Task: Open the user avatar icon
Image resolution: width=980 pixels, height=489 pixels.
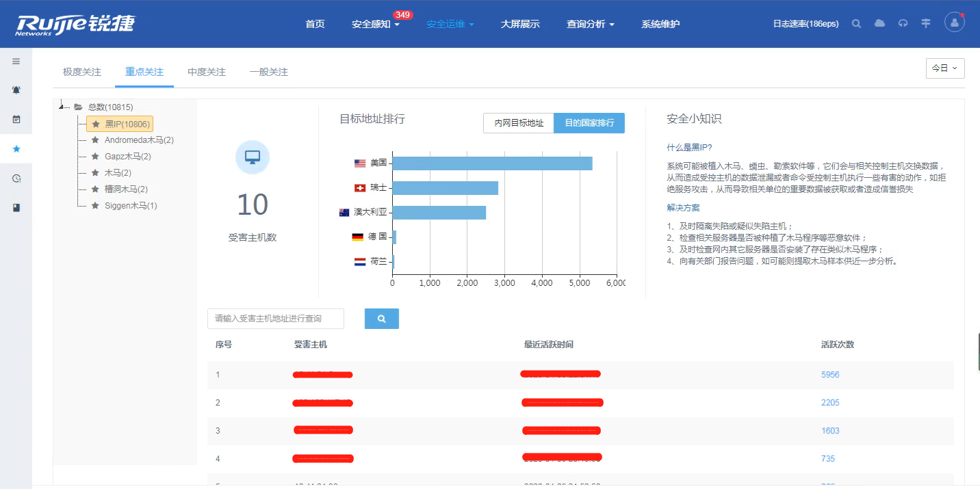Action: pos(954,23)
